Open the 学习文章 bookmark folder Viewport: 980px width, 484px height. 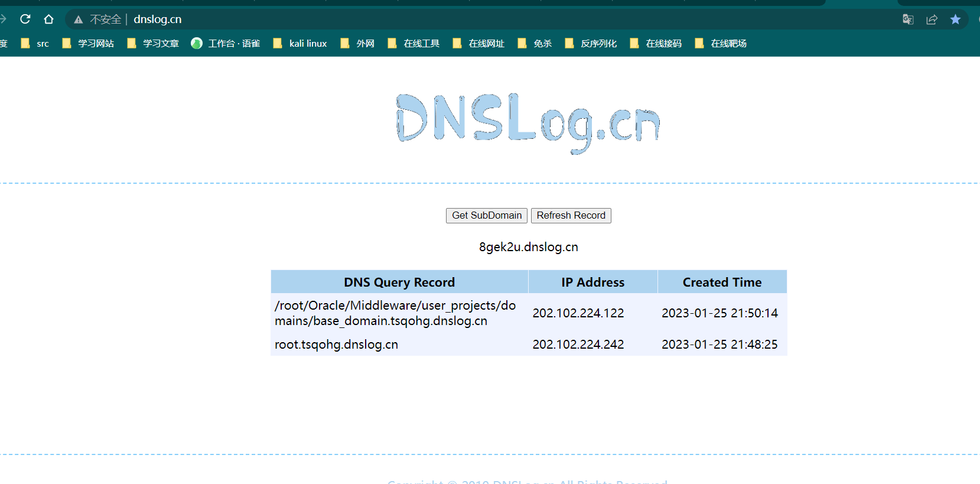coord(153,43)
